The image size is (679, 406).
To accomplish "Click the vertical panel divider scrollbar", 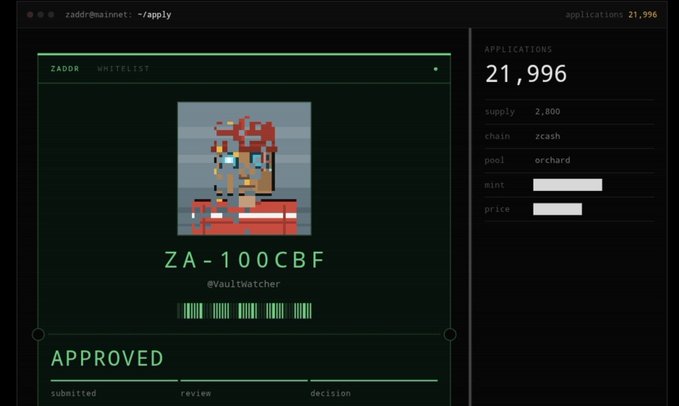I will (x=470, y=217).
